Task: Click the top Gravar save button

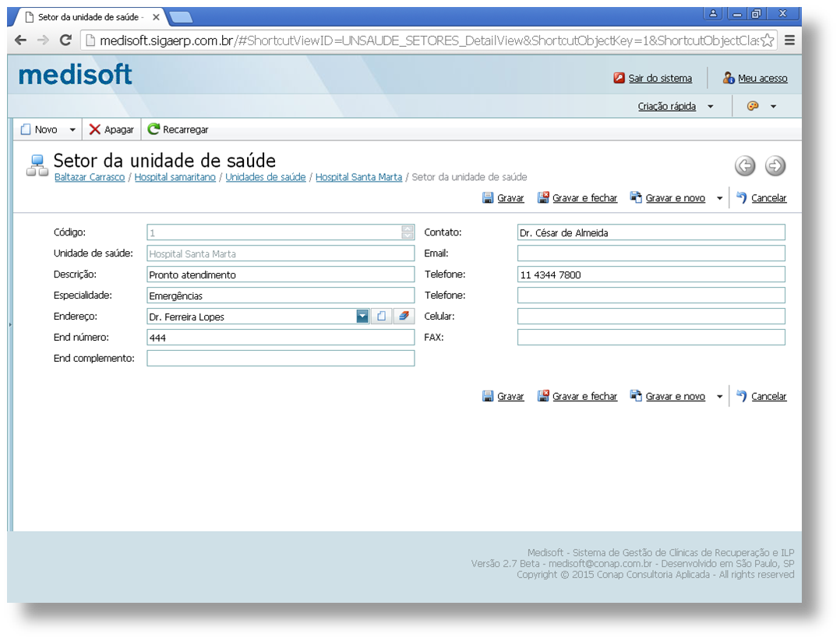Action: [x=503, y=198]
